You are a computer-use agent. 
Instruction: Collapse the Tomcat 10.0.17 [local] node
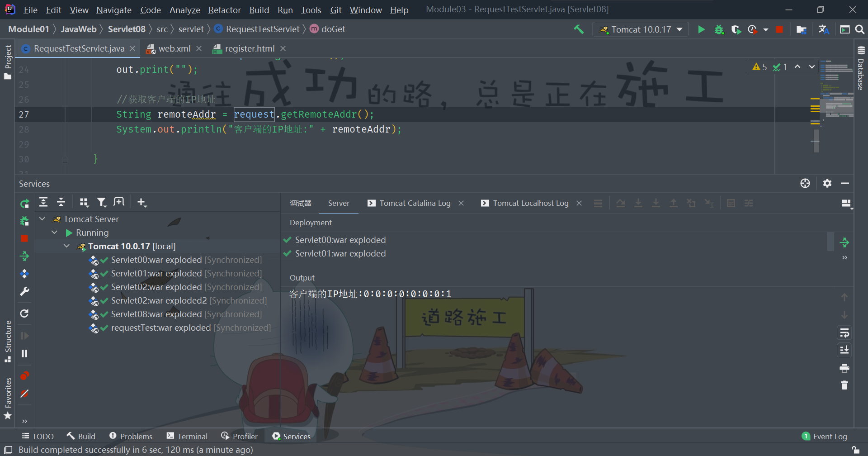click(67, 246)
